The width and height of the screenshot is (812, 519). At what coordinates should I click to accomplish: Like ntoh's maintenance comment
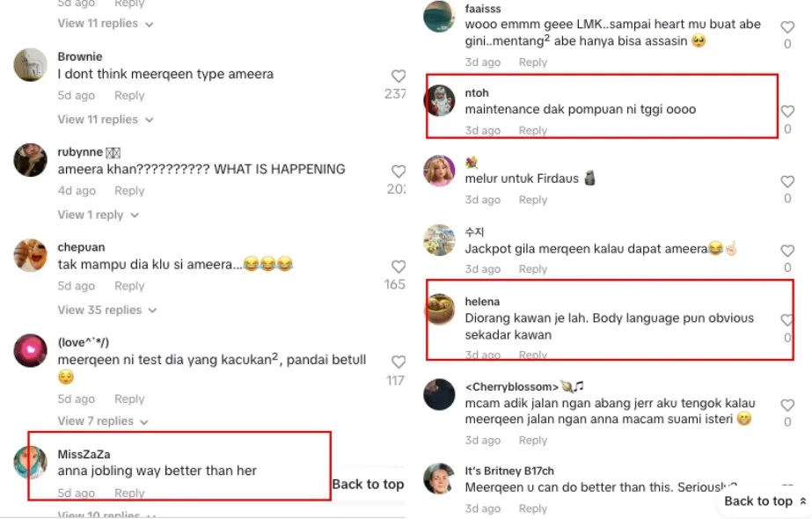787,112
